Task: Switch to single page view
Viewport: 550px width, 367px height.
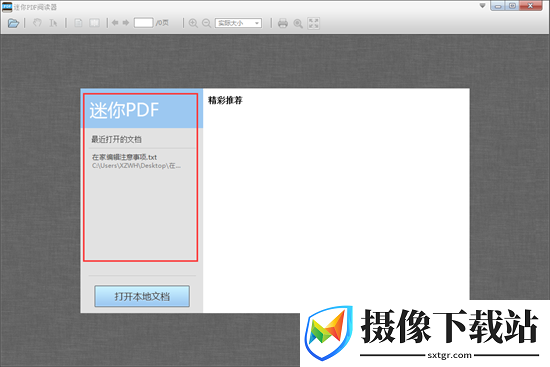Action: click(x=78, y=23)
